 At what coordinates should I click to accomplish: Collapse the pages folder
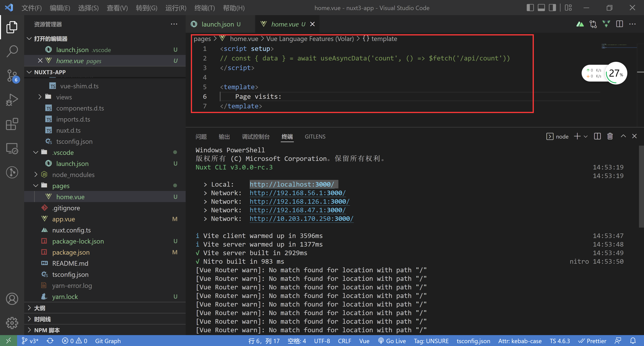point(61,186)
